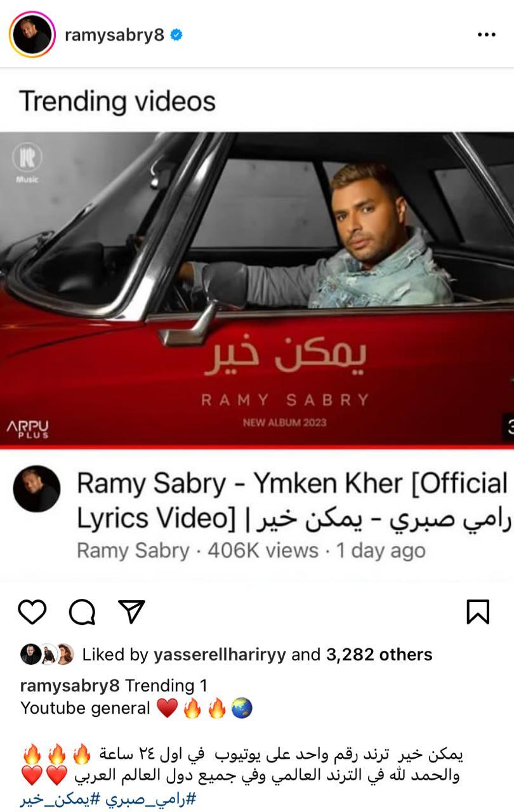Open the three-dot post options menu
Screen dimensions: 514x812
[x=486, y=35]
